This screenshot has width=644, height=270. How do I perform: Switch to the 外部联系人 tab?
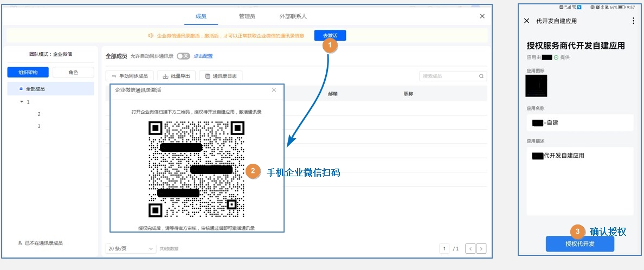293,16
